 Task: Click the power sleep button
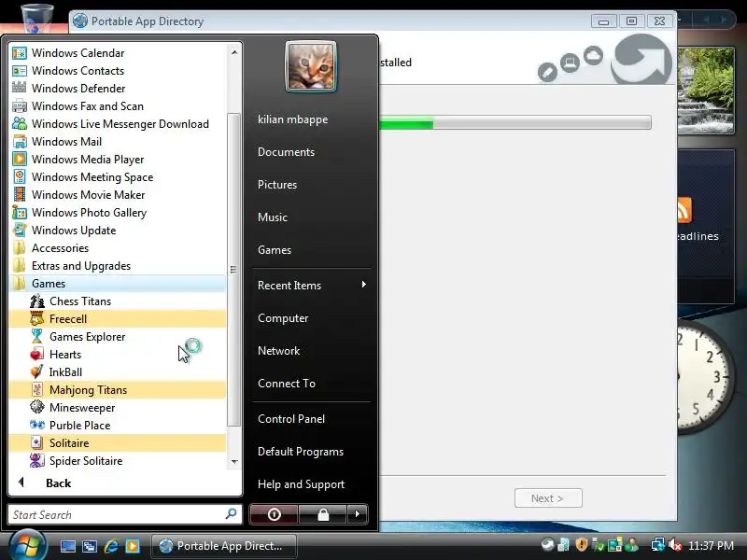[x=274, y=514]
